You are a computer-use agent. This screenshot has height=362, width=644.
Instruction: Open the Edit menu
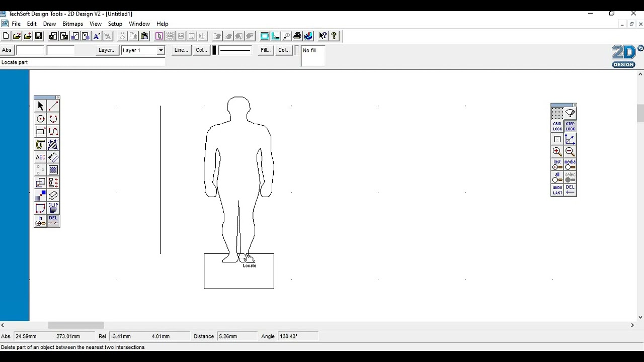click(32, 24)
